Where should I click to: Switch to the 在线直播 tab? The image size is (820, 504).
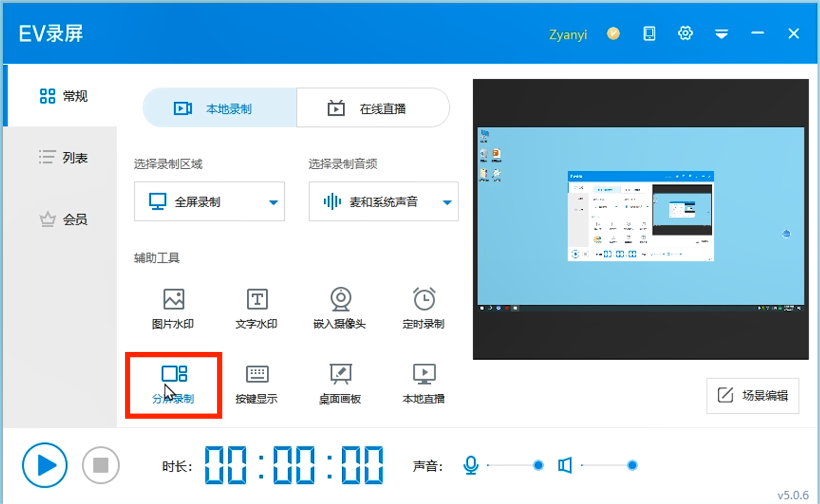(x=373, y=108)
